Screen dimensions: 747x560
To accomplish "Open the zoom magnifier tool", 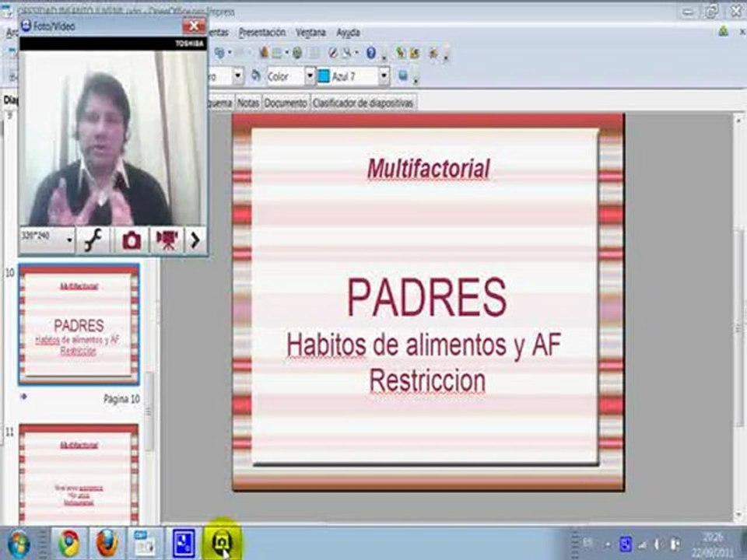I will (x=347, y=52).
